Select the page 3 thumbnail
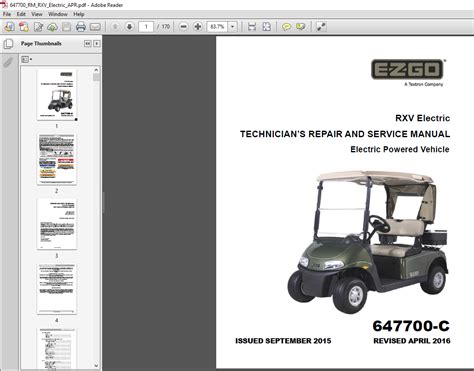Image resolution: width=474 pixels, height=371 pixels. click(57, 224)
